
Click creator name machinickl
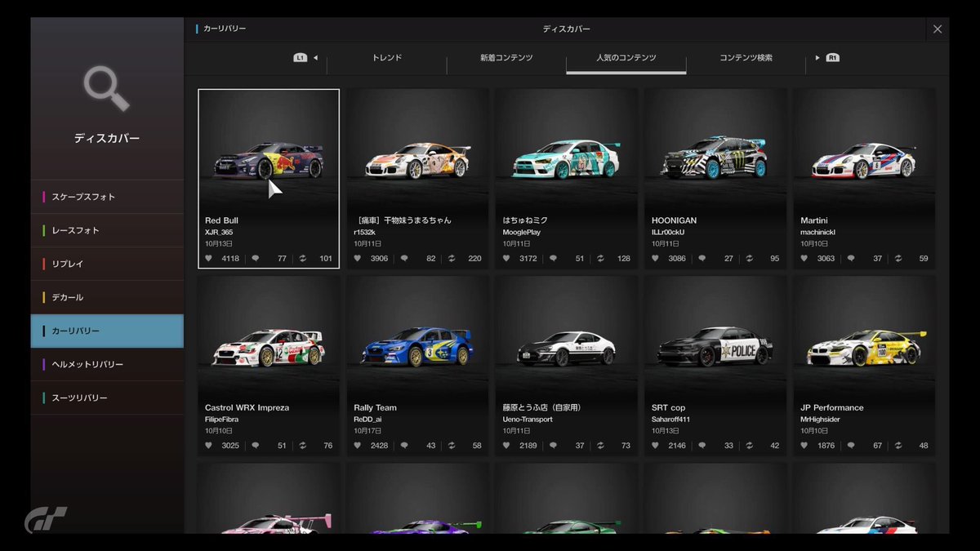[x=817, y=233]
